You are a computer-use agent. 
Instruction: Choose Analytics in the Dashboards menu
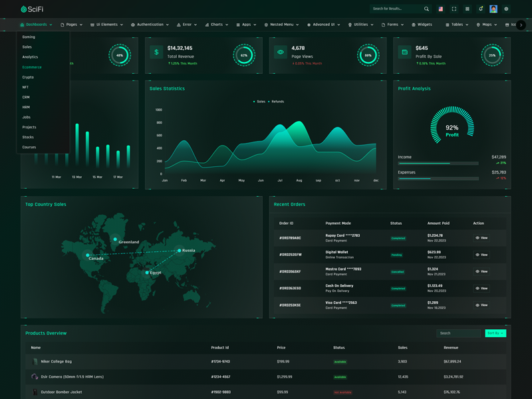30,57
